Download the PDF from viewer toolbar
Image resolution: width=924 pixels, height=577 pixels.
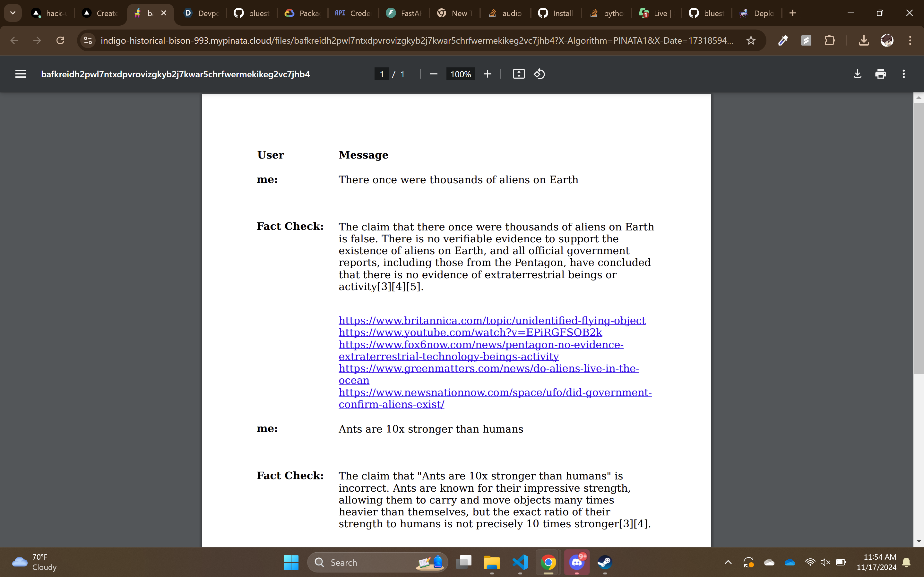[857, 74]
